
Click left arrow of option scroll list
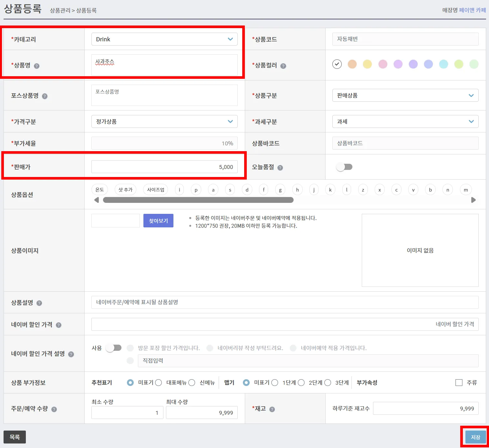coord(96,200)
